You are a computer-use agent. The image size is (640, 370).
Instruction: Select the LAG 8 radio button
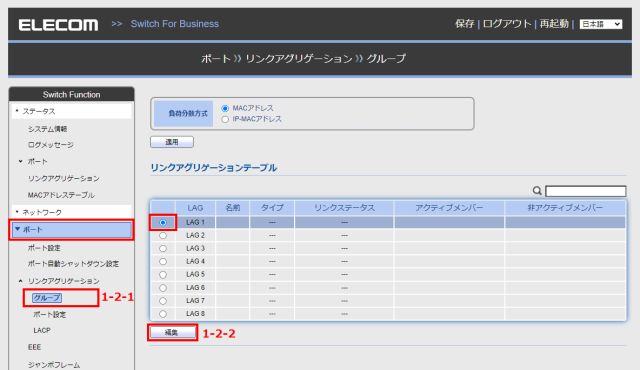(163, 314)
